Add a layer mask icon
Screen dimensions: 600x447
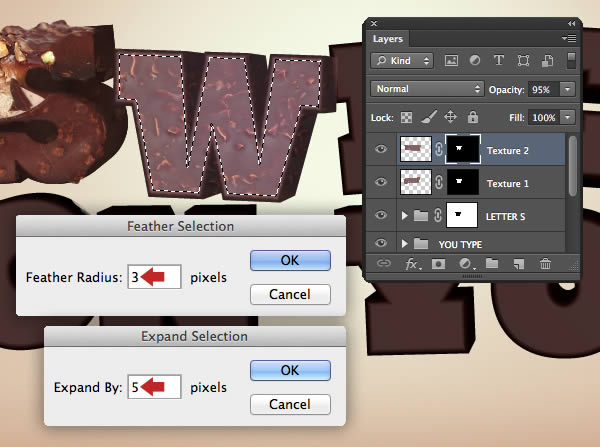pyautogui.click(x=439, y=264)
